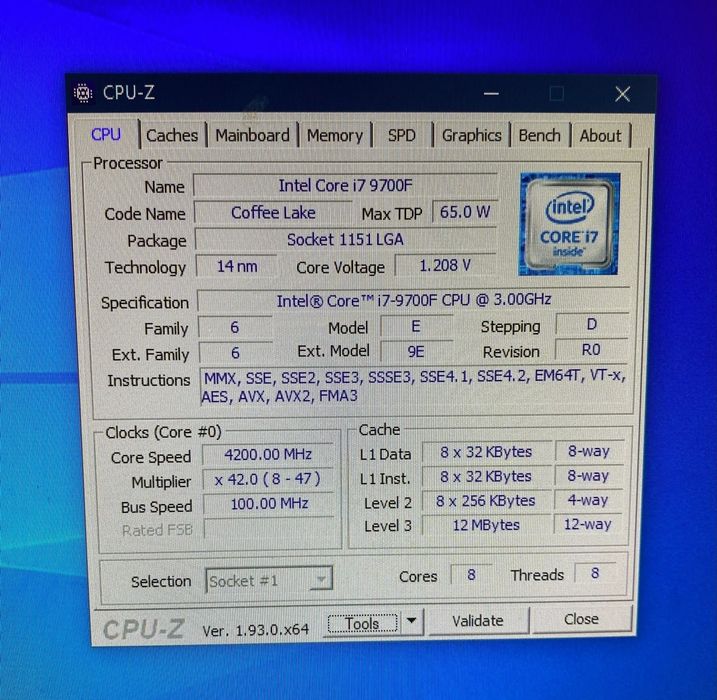717x700 pixels.
Task: Open the About tab
Action: click(600, 136)
